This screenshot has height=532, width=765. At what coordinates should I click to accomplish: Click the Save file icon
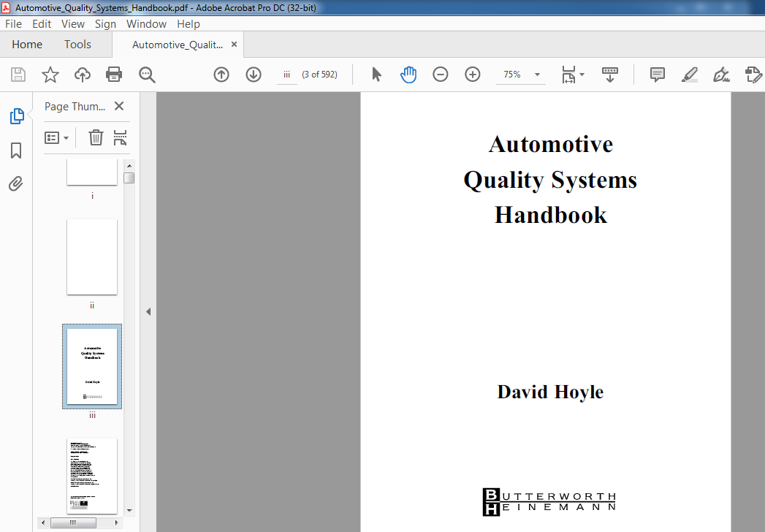(x=18, y=75)
